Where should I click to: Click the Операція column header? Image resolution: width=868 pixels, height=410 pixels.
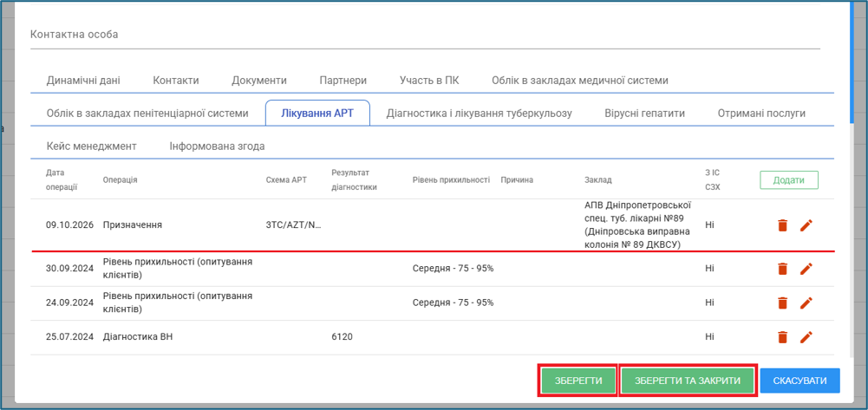[121, 180]
